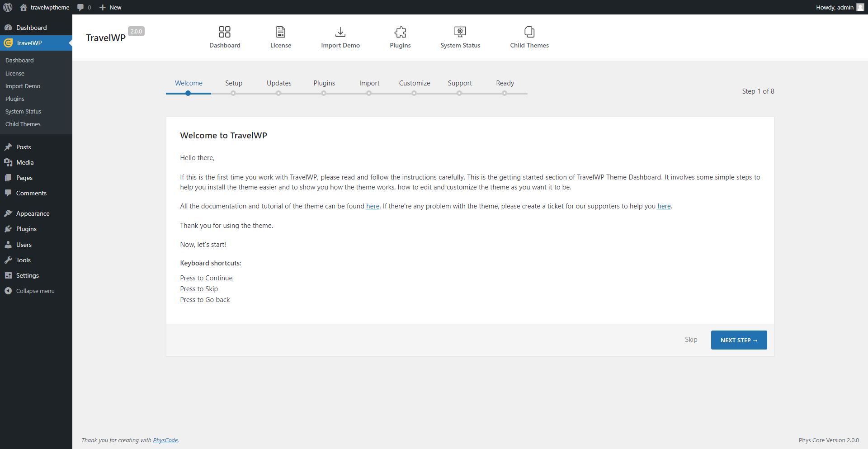Open Dashboard in TravelWP submenu
This screenshot has height=449, width=868.
click(x=19, y=60)
